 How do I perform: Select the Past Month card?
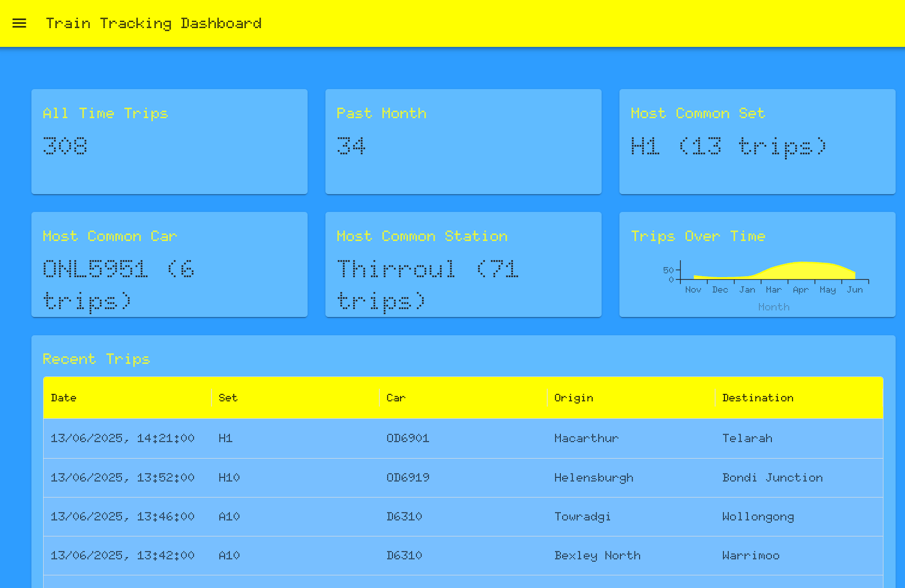pos(463,141)
